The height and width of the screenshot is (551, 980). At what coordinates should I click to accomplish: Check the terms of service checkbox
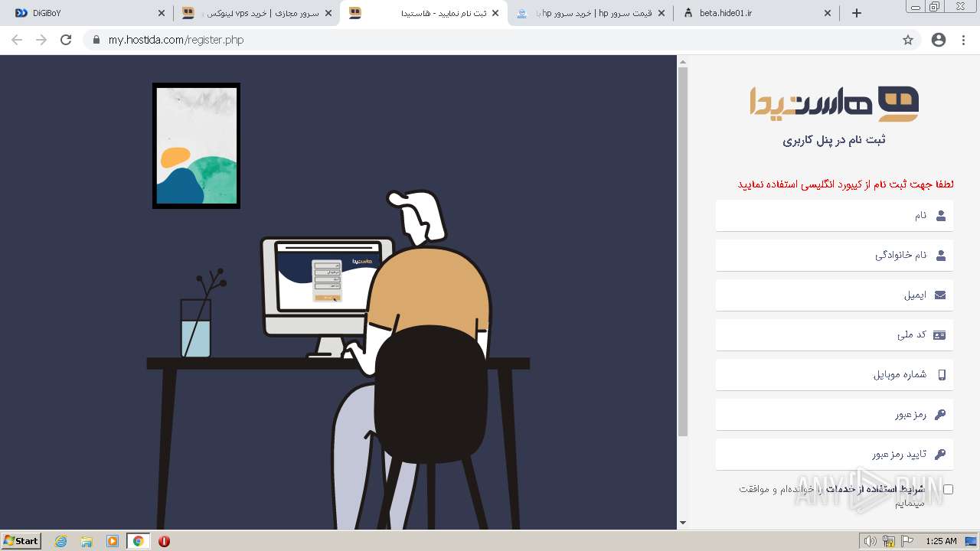click(x=948, y=489)
